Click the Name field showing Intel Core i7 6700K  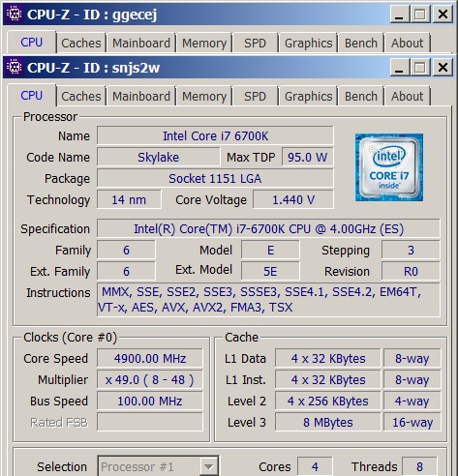click(215, 135)
